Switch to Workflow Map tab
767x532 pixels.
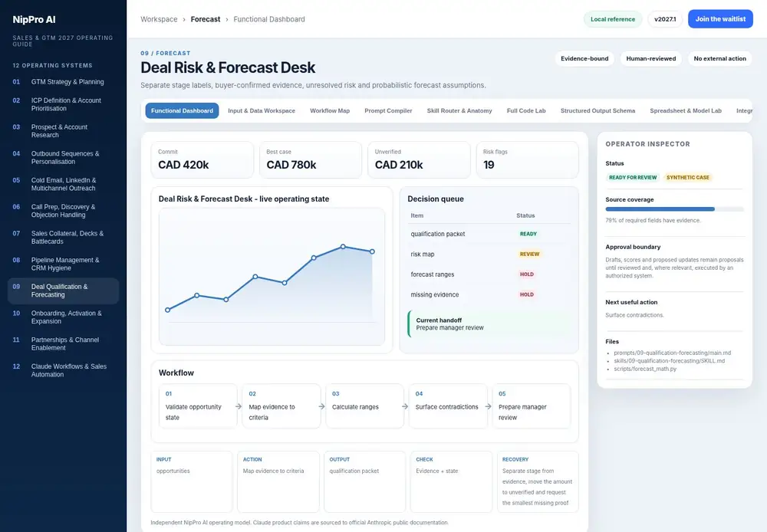[330, 110]
